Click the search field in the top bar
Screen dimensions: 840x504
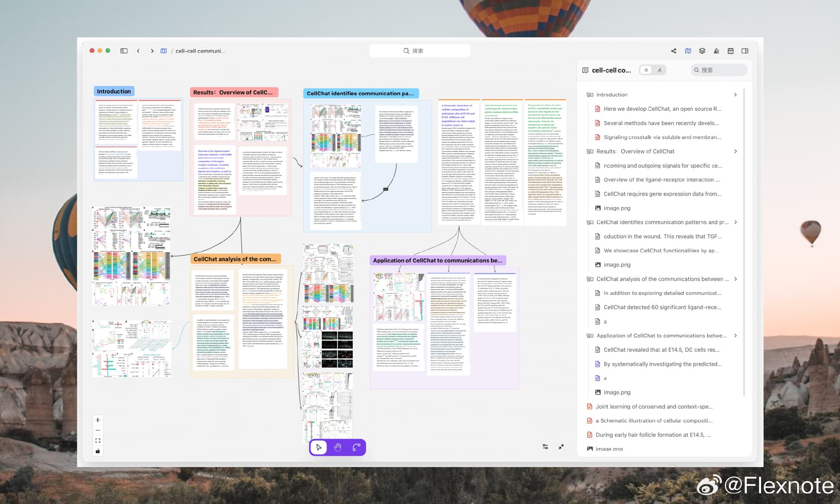click(419, 51)
